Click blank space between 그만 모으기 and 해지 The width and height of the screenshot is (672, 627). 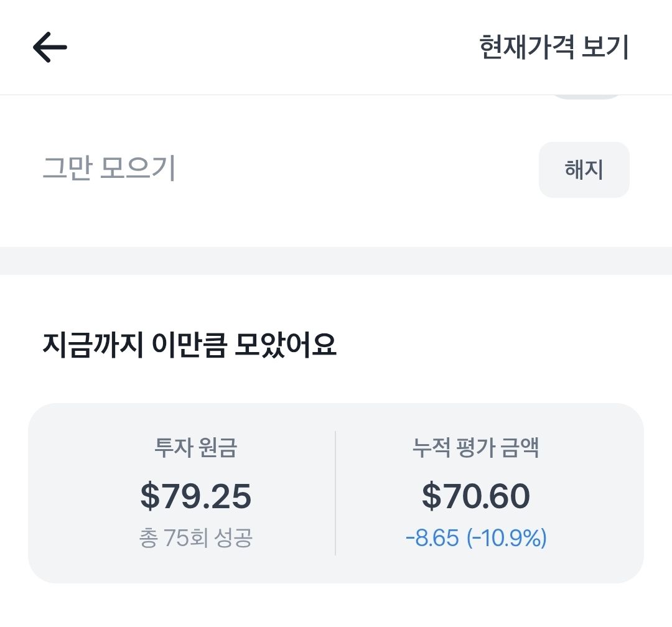click(355, 169)
